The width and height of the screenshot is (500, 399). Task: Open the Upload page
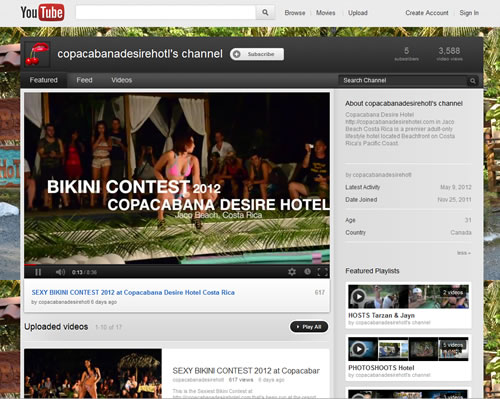tap(358, 13)
